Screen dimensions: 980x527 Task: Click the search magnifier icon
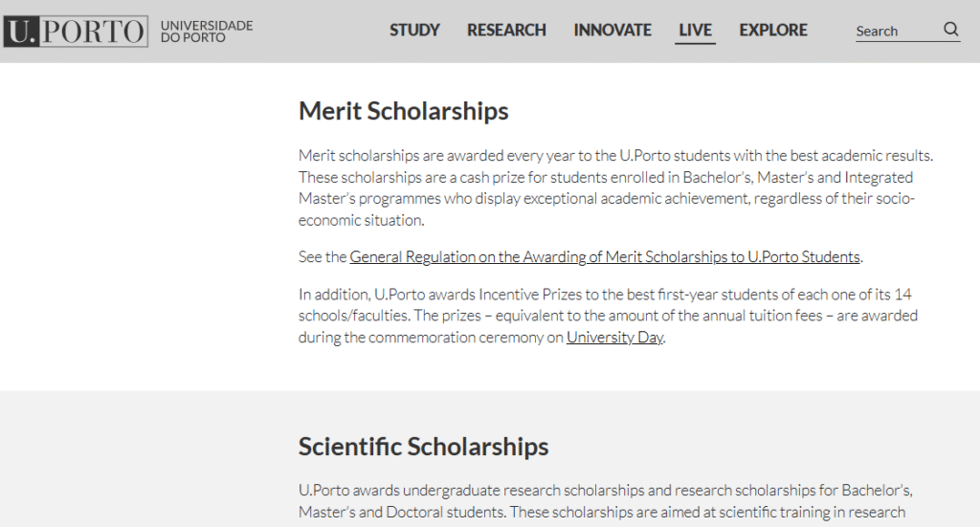[x=950, y=30]
